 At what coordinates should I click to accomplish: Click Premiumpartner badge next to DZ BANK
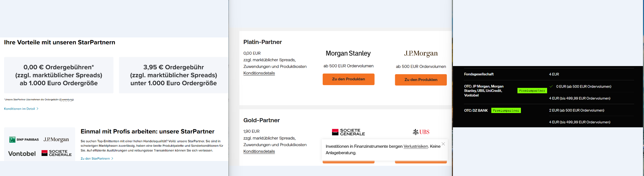(506, 111)
